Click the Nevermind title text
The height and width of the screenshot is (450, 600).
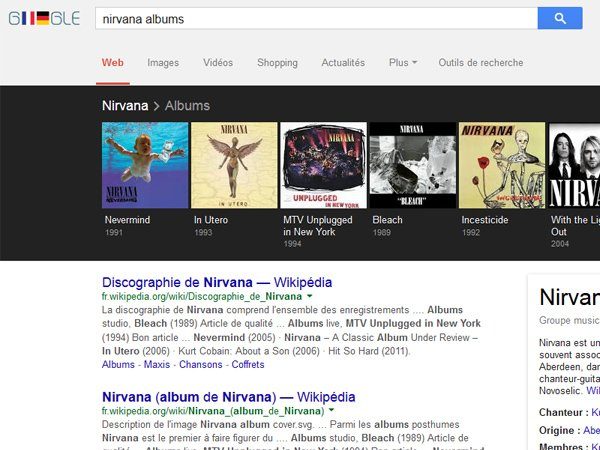(x=127, y=220)
